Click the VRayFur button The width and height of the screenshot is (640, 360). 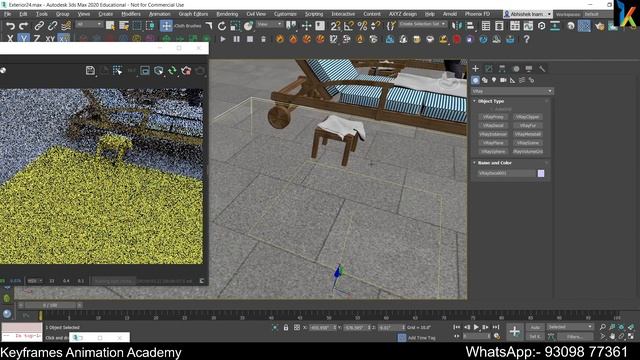(x=527, y=126)
